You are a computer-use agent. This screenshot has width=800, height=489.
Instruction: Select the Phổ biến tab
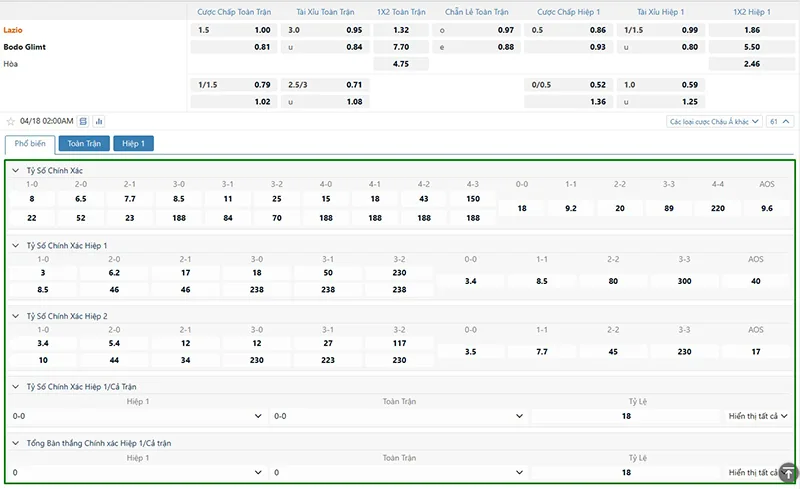tap(29, 144)
